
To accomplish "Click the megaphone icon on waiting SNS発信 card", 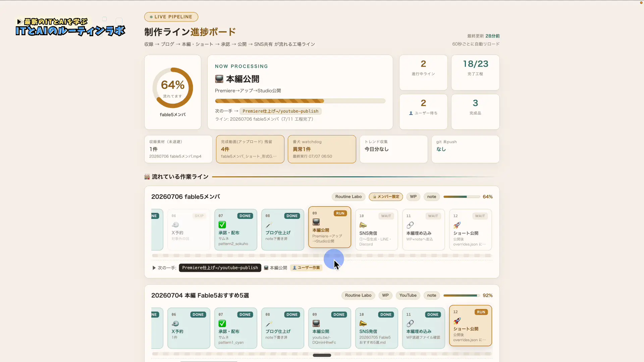I will [363, 225].
